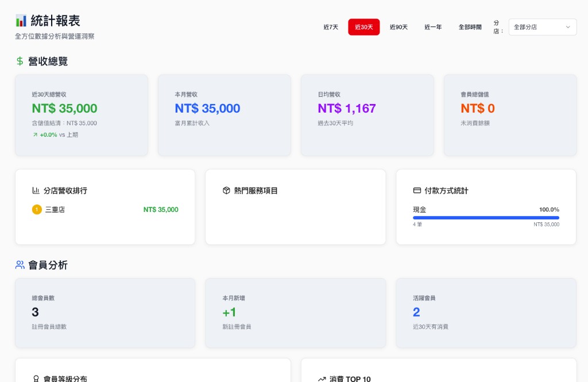This screenshot has height=382, width=588.
Task: Click the 統計報表 bar chart logo icon
Action: pos(21,19)
